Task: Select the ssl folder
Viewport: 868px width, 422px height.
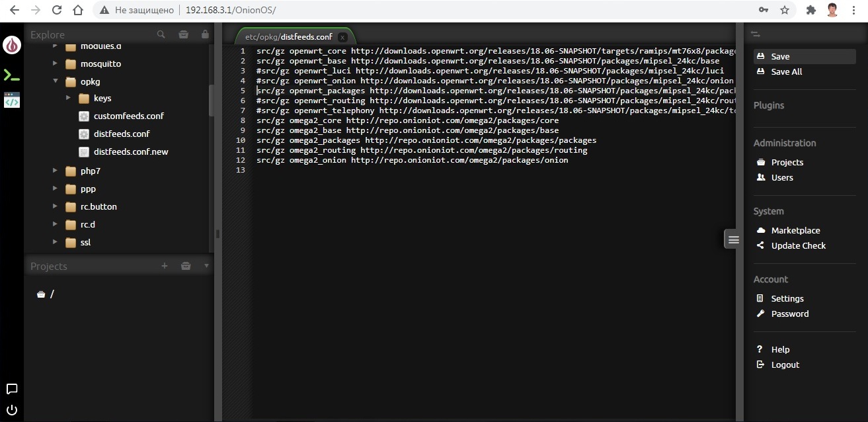Action: pyautogui.click(x=85, y=242)
